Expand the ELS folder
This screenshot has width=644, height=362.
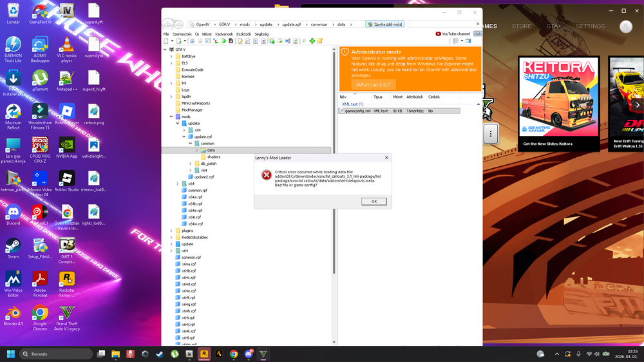[x=172, y=63]
